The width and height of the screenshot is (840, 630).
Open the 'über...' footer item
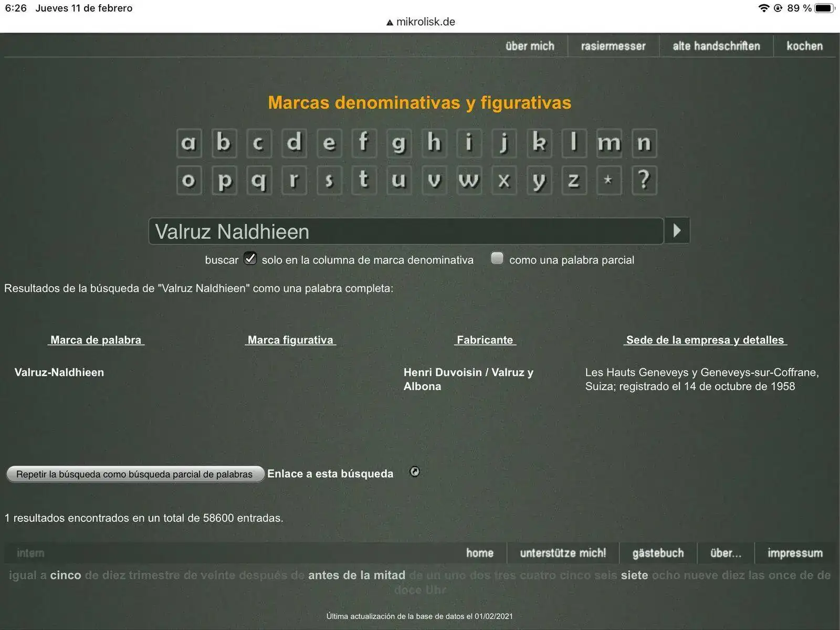click(726, 553)
